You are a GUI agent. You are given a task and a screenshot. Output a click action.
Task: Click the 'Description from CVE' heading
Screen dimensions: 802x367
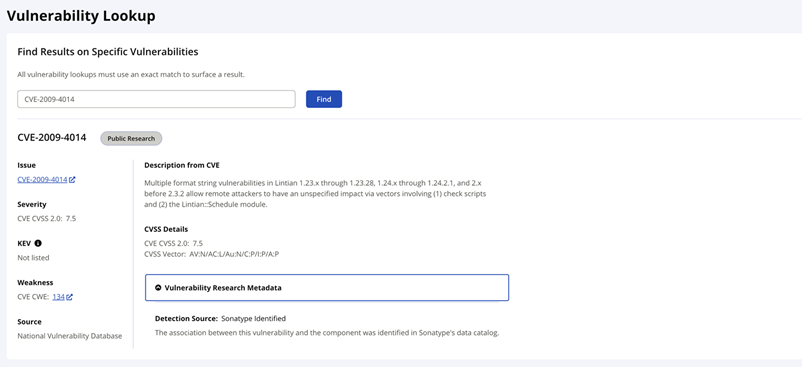(182, 165)
